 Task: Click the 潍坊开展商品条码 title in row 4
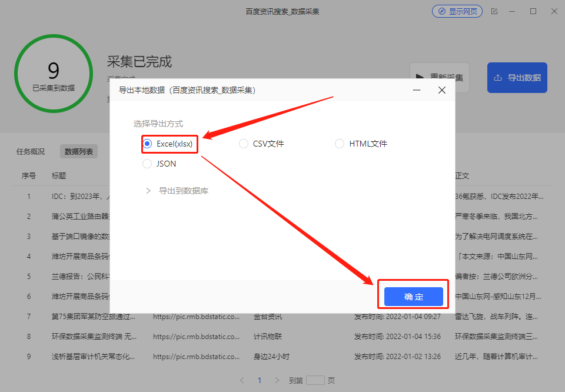(x=81, y=257)
